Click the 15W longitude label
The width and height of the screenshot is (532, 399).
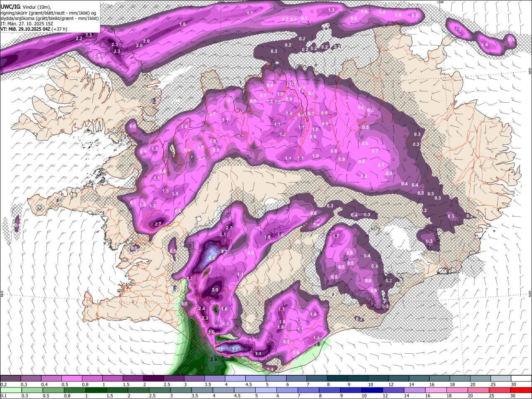pos(441,2)
